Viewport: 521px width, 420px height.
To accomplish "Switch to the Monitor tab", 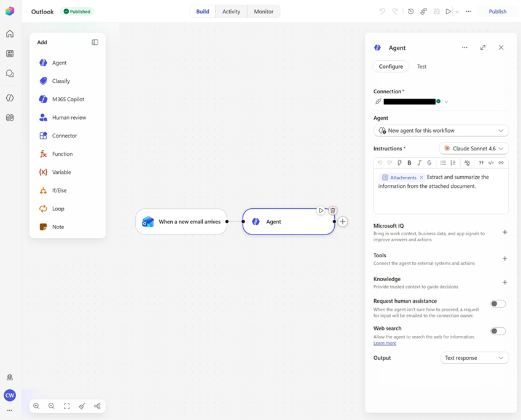I will click(264, 11).
